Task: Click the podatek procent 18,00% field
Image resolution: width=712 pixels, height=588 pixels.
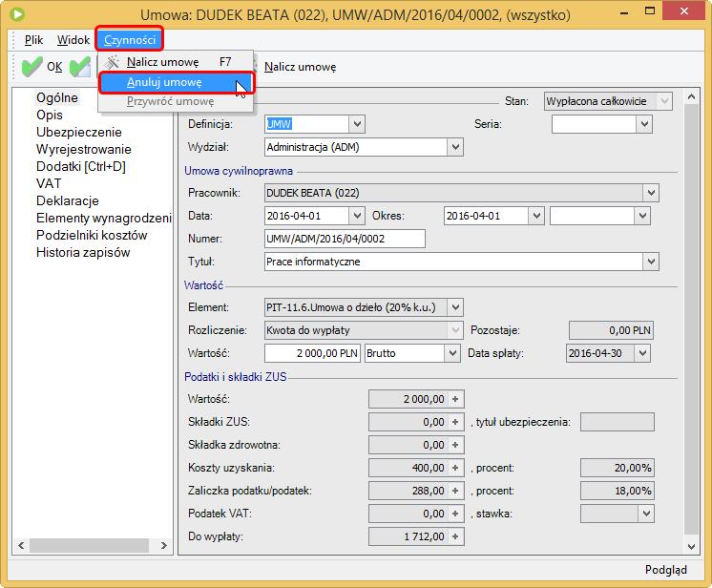Action: (x=618, y=491)
